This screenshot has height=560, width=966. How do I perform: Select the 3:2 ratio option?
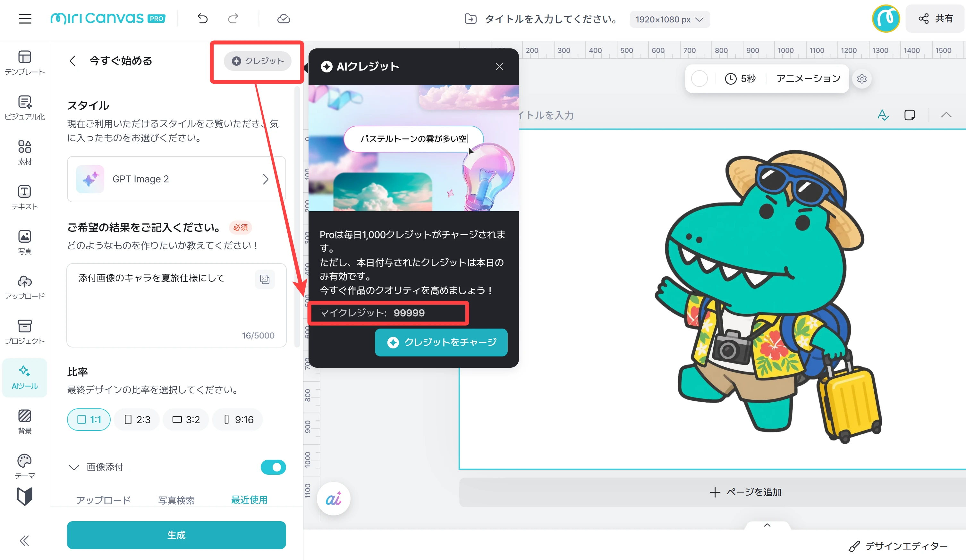click(x=186, y=419)
